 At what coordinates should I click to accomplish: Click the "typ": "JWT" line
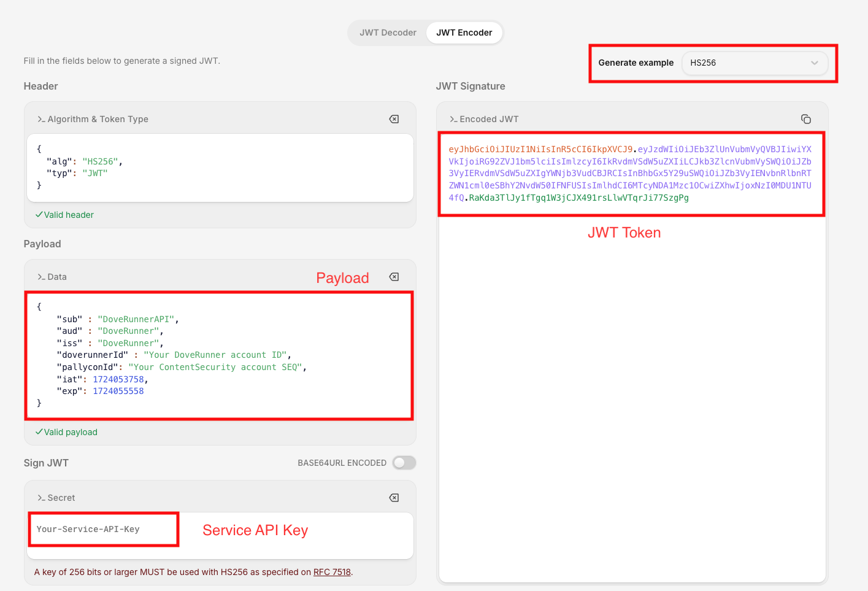click(77, 173)
